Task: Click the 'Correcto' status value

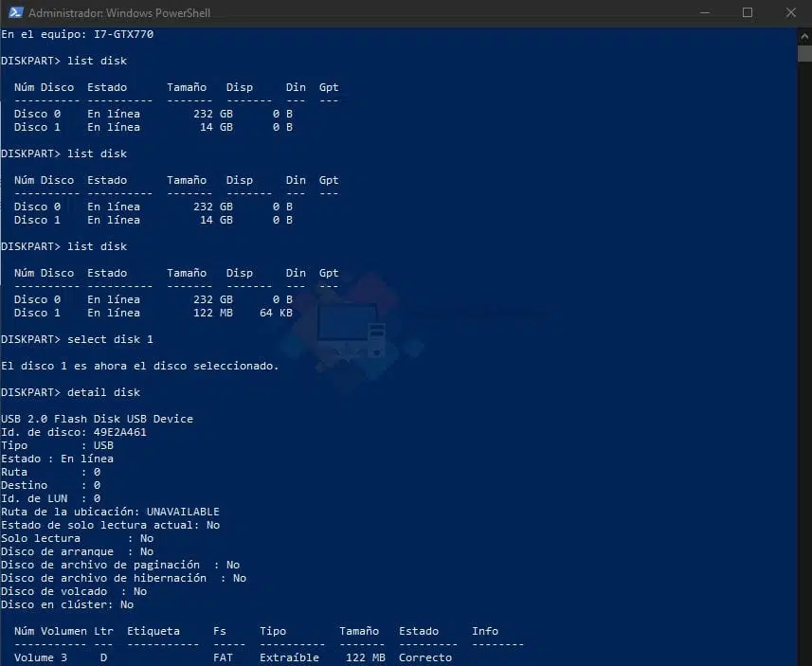Action: (425, 657)
